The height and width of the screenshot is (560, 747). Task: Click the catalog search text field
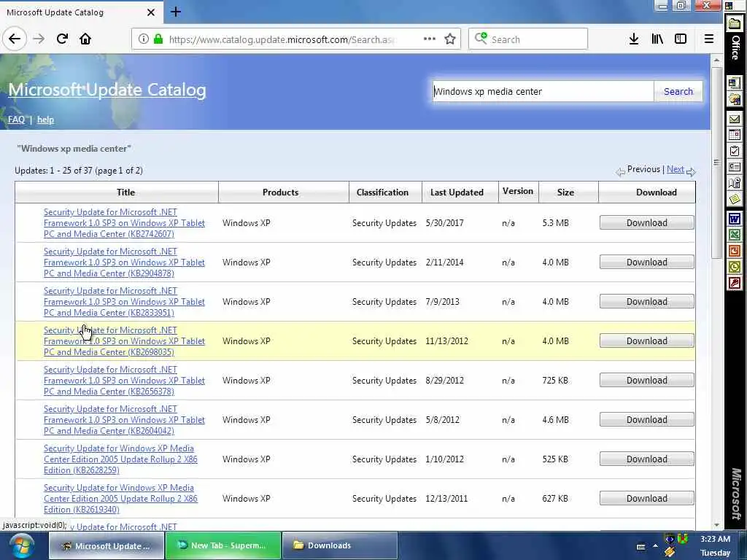[542, 91]
